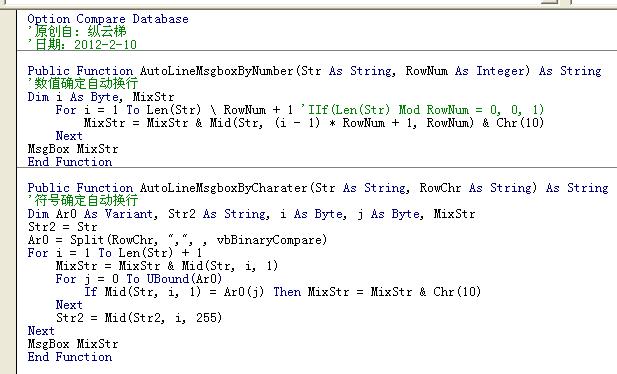Viewport: 617px width, 374px height.
Task: Click "(i - 1) * RowNum + 1" expression
Action: click(x=345, y=123)
